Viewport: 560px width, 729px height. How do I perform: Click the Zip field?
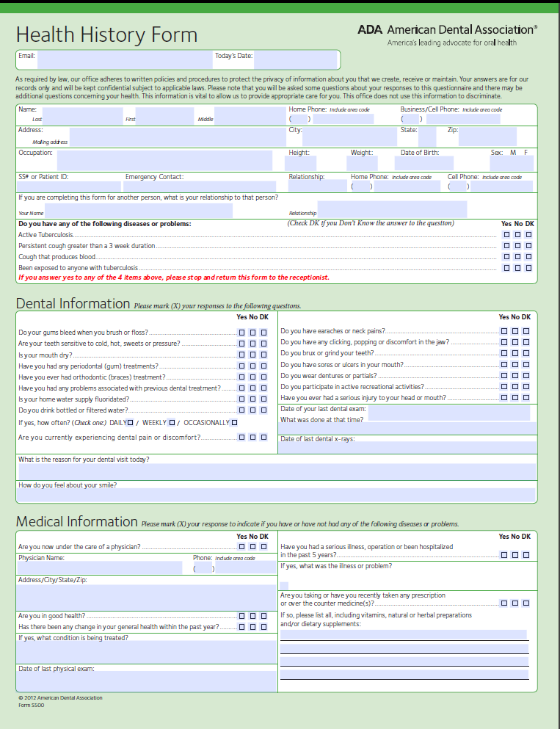[487, 137]
